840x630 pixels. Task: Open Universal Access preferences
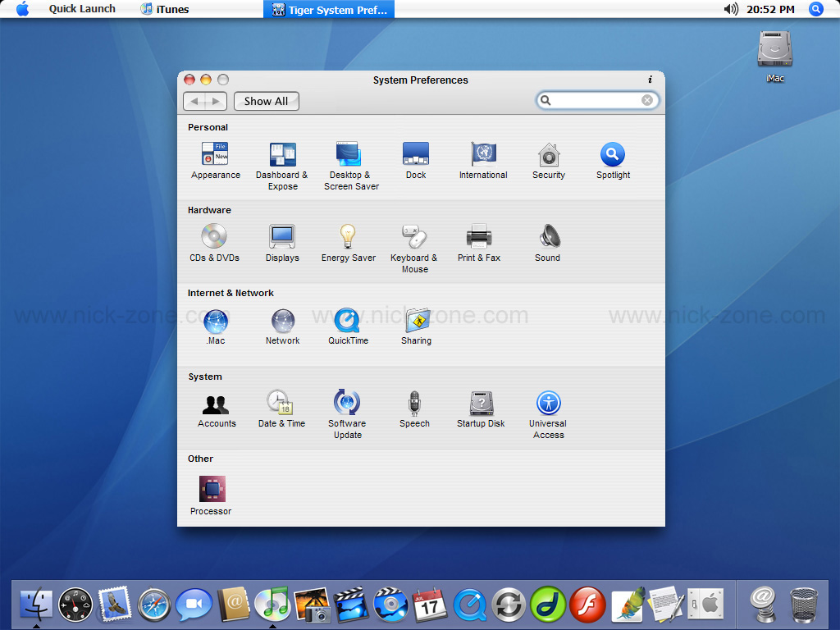(548, 414)
